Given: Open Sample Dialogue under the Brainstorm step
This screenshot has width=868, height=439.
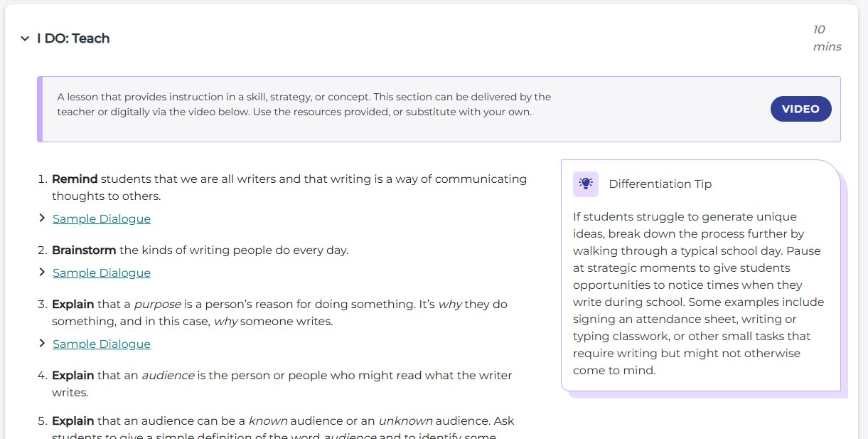Looking at the screenshot, I should [101, 273].
